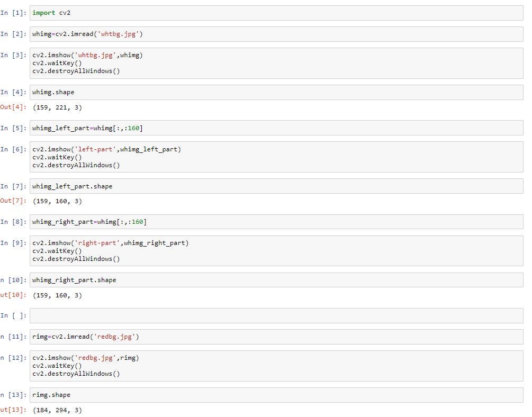Click the cell showing imshow 'right-part'
The image size is (532, 417).
coord(276,251)
